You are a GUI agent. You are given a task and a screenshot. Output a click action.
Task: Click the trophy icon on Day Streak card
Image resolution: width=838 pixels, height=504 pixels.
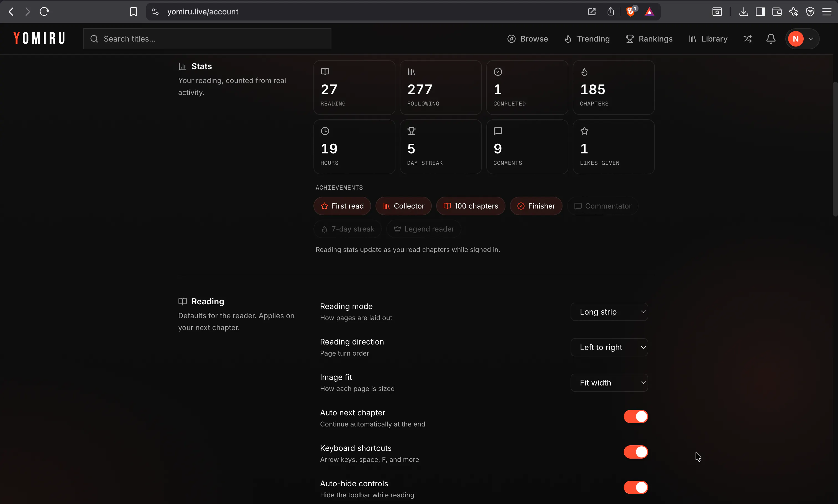pos(412,131)
